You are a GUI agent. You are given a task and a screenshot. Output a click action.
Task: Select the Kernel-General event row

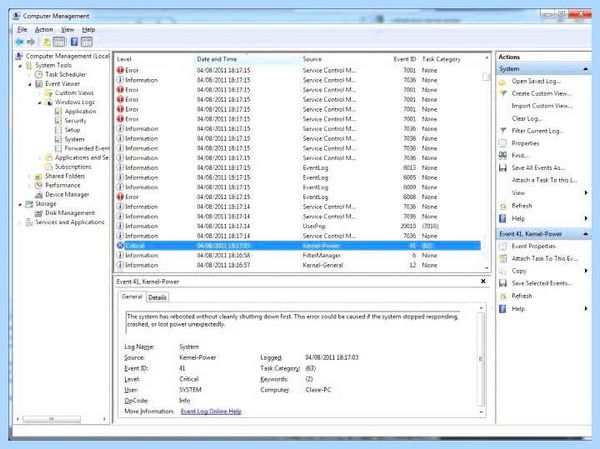coord(298,265)
